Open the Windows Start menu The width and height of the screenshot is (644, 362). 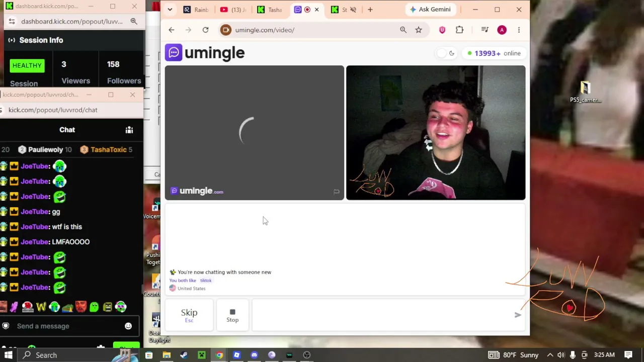tap(9, 355)
